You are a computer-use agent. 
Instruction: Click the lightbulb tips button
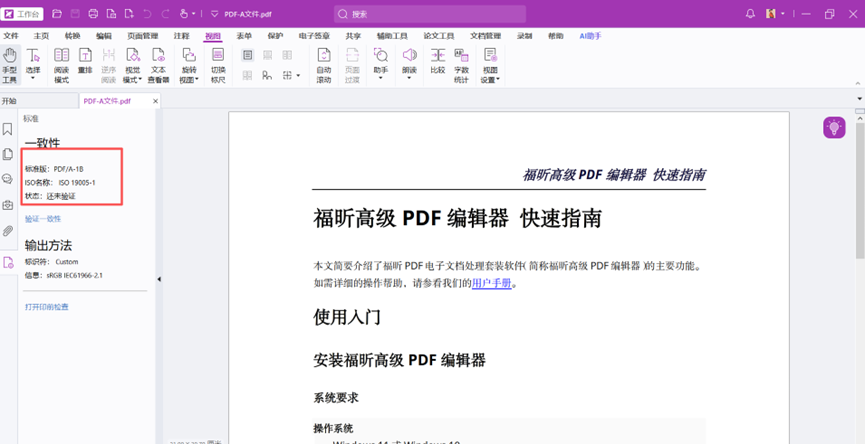pos(834,127)
